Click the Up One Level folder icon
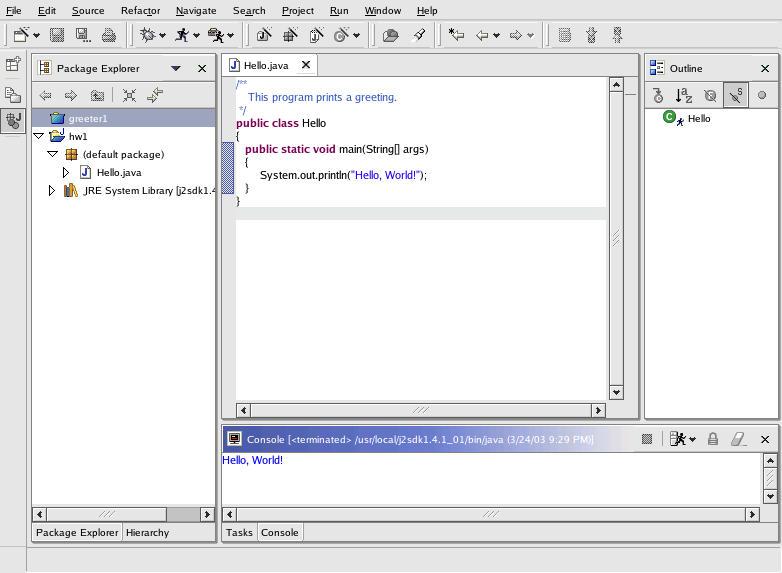 coord(97,96)
